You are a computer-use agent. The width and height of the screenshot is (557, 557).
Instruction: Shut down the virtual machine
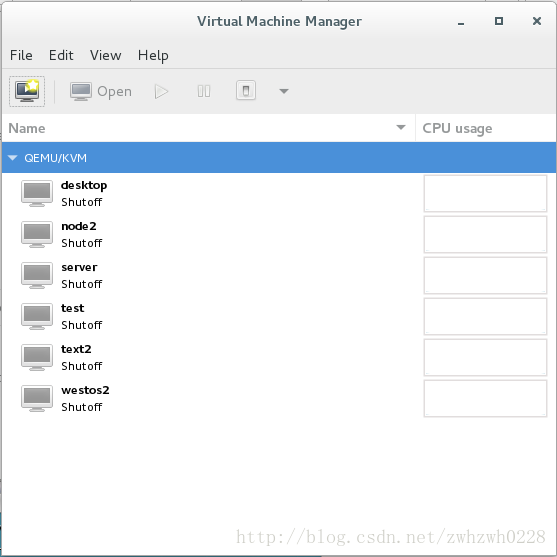[246, 91]
